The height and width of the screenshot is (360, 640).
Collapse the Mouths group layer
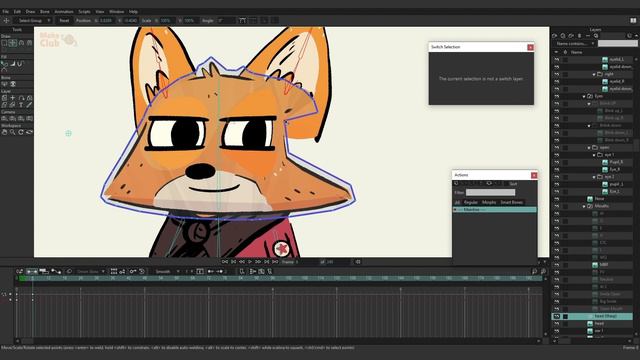(584, 207)
